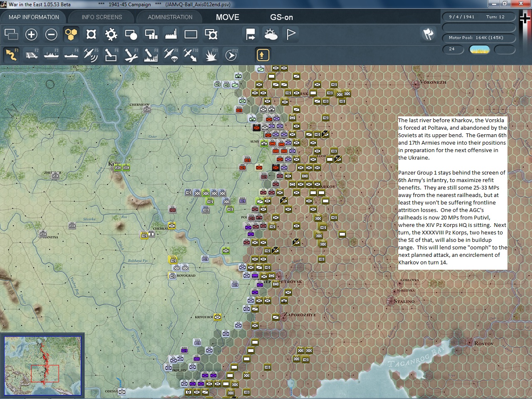Click the Zaporozhye city label
The image size is (532, 399).
pos(300,315)
